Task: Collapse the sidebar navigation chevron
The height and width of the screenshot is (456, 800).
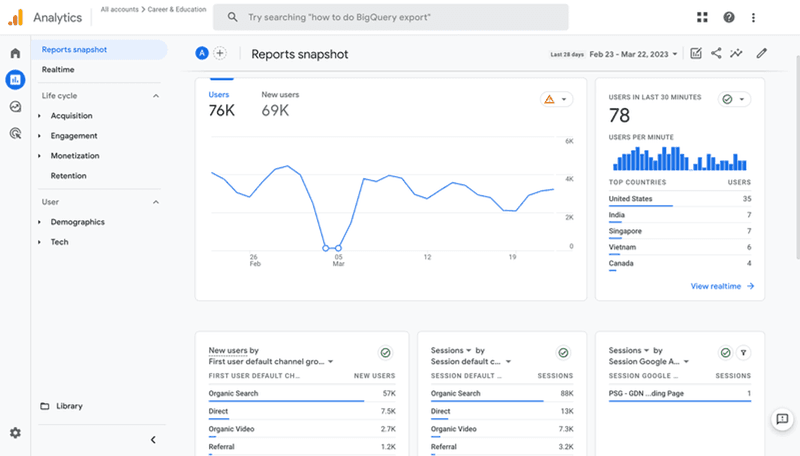Action: click(153, 439)
